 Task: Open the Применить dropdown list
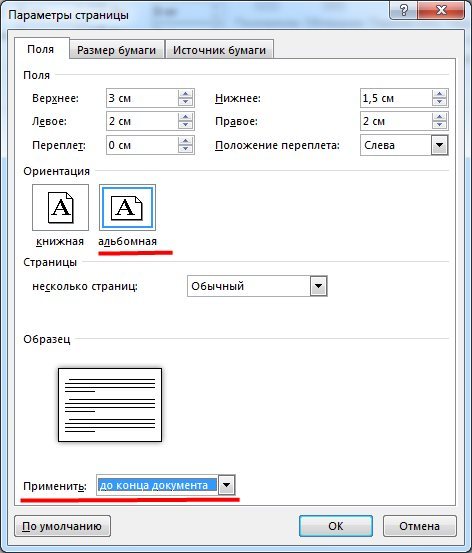[226, 485]
